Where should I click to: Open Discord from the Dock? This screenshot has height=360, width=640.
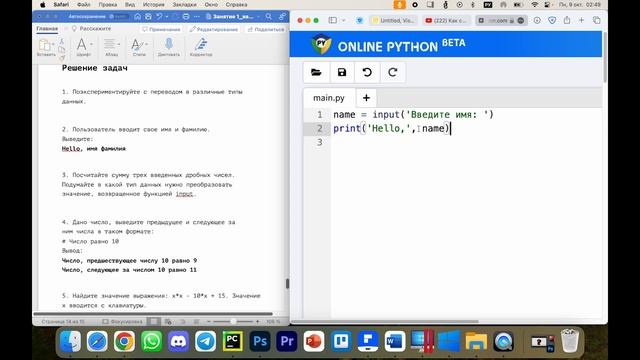pos(178,341)
